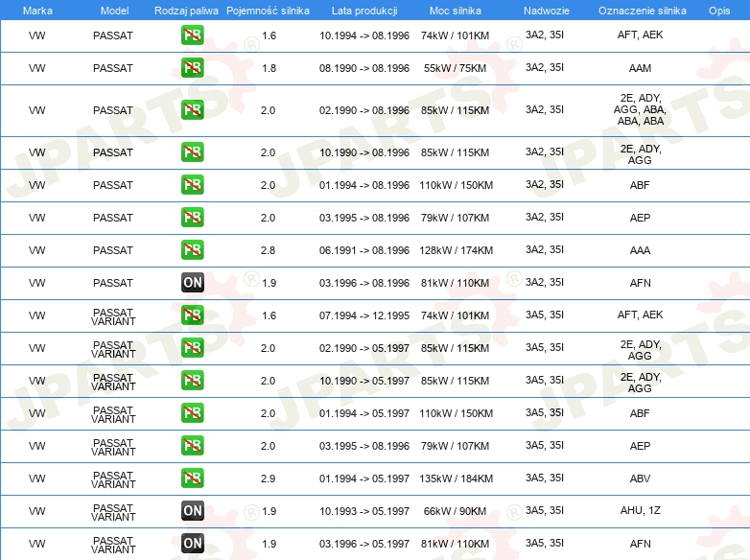
Task: Click ON diesel icon in the Passat Variant 3A5 AFN row
Action: 192,544
